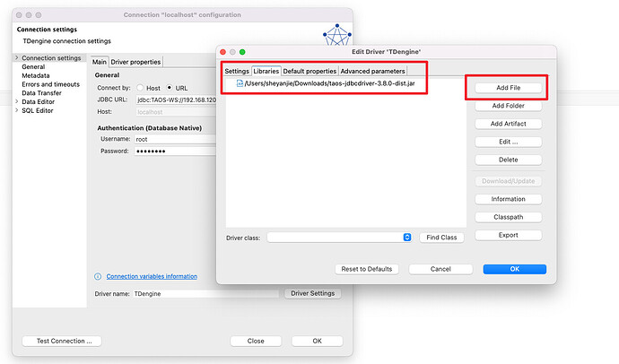Viewport: 619px width, 364px height.
Task: Click the connection variables info icon
Action: click(99, 276)
